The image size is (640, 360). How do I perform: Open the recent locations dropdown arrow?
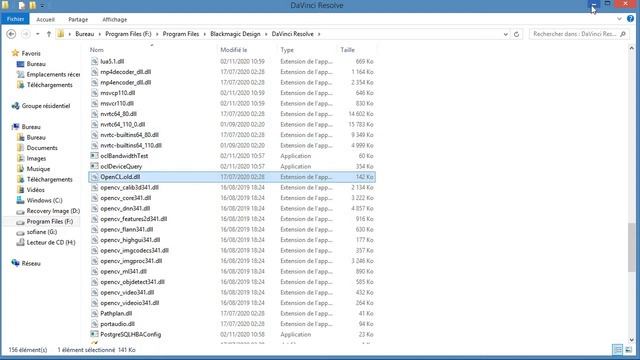click(x=38, y=34)
